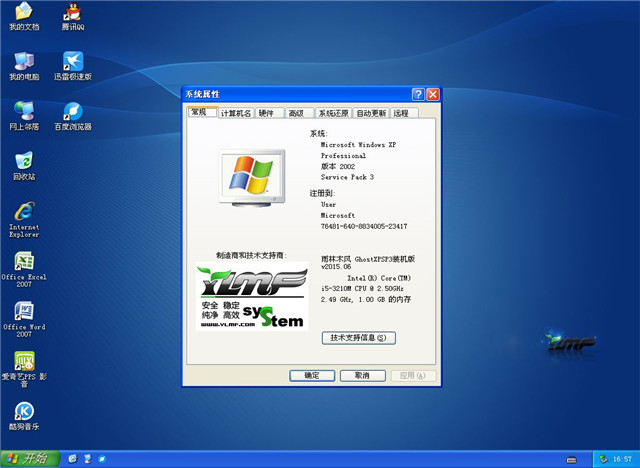Open the 我的文档 desktop icon
Image resolution: width=640 pixels, height=468 pixels.
pyautogui.click(x=23, y=13)
